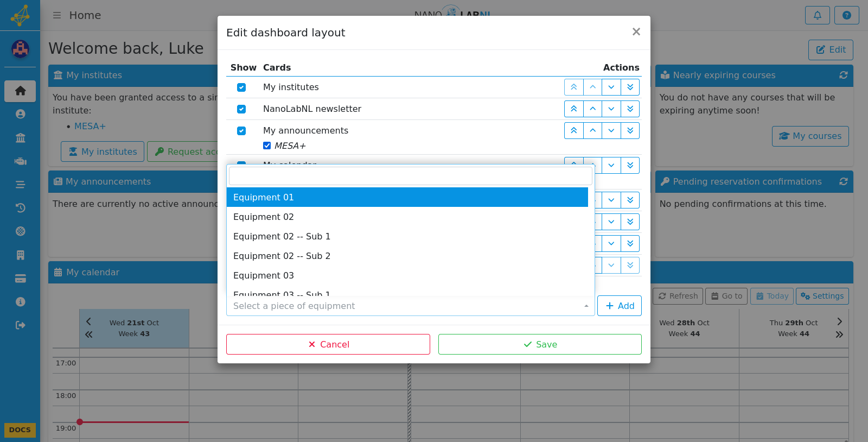
Task: Uncheck the My announcements show checkbox
Action: 241,131
